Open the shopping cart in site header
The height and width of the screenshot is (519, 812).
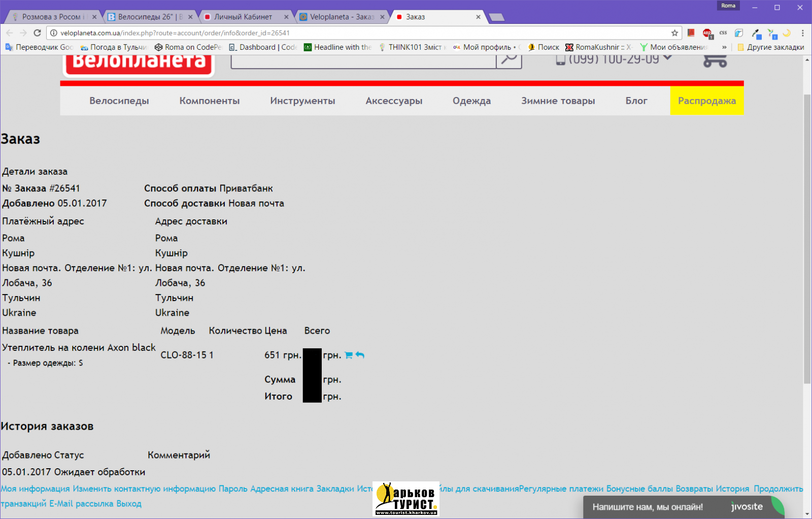click(x=715, y=60)
